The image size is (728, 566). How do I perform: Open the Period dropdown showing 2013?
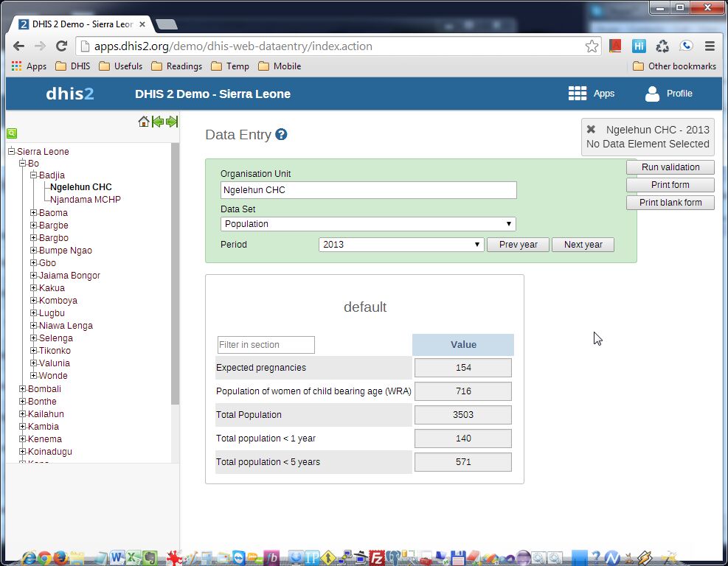click(x=401, y=245)
